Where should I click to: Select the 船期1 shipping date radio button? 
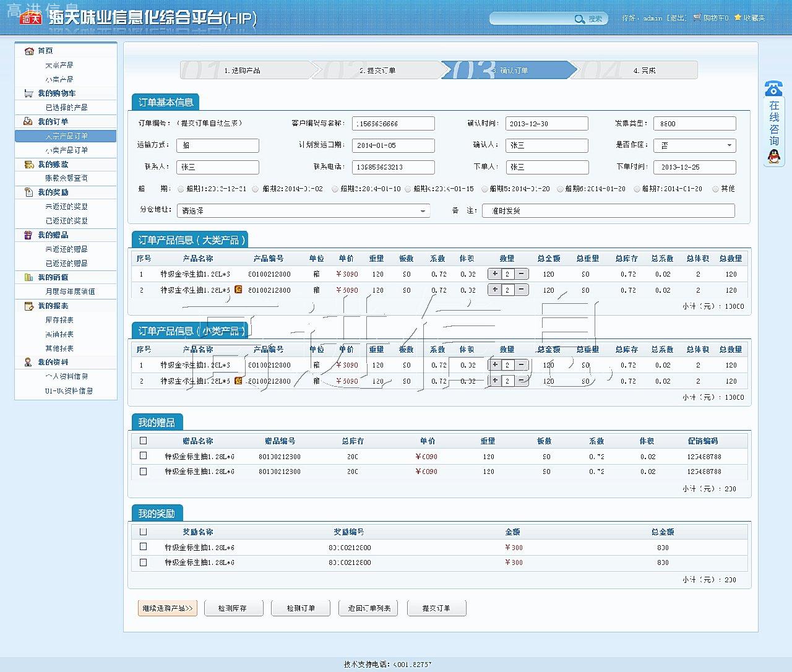point(181,189)
